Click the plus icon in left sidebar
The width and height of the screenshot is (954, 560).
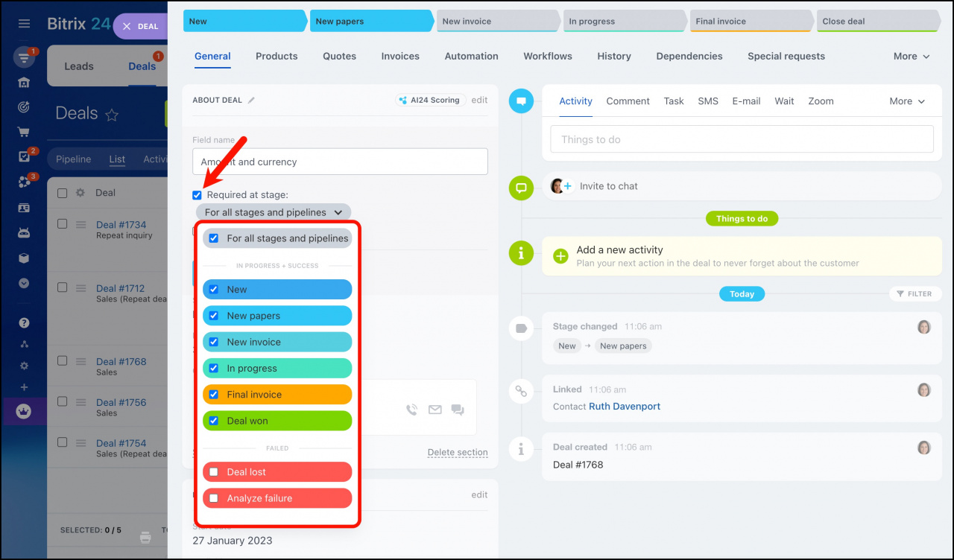[x=24, y=387]
